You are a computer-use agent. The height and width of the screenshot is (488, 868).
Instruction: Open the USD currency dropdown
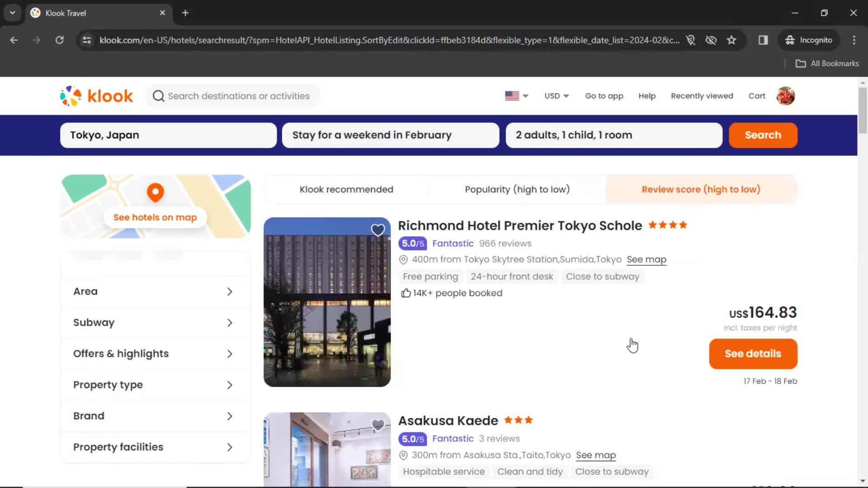pyautogui.click(x=557, y=96)
